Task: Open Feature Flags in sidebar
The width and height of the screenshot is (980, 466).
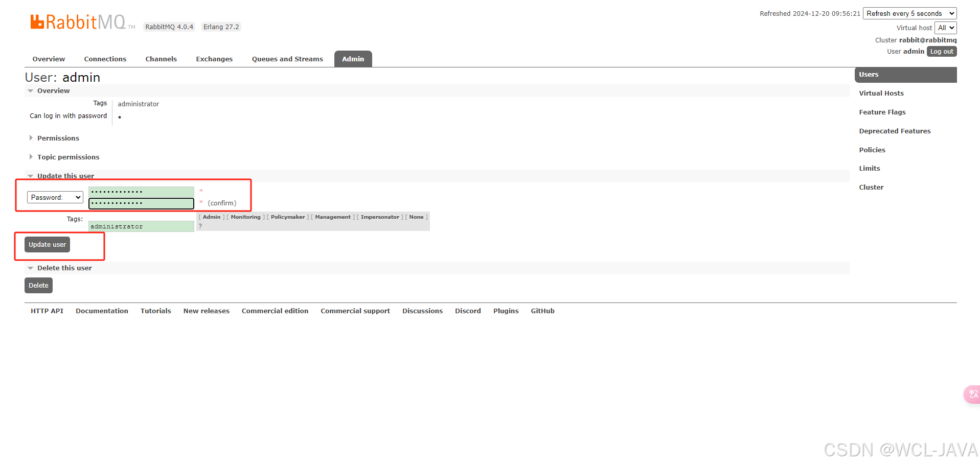Action: pyautogui.click(x=882, y=112)
